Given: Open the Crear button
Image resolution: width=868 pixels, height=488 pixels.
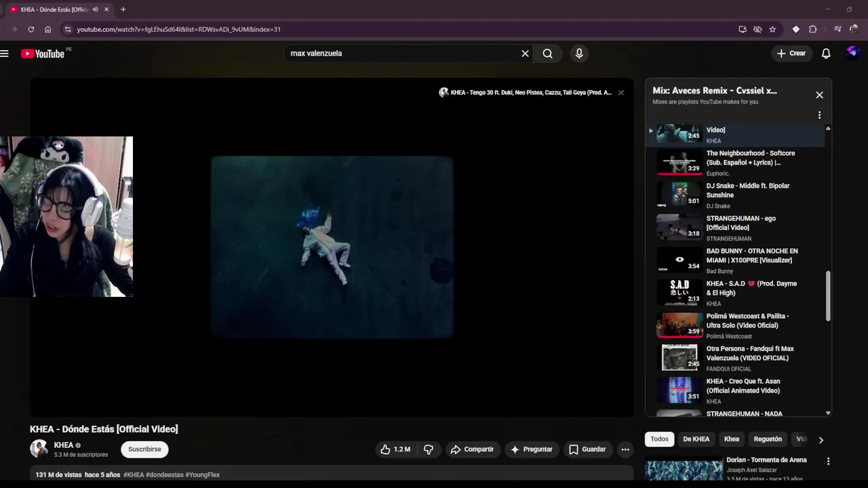Looking at the screenshot, I should (791, 54).
